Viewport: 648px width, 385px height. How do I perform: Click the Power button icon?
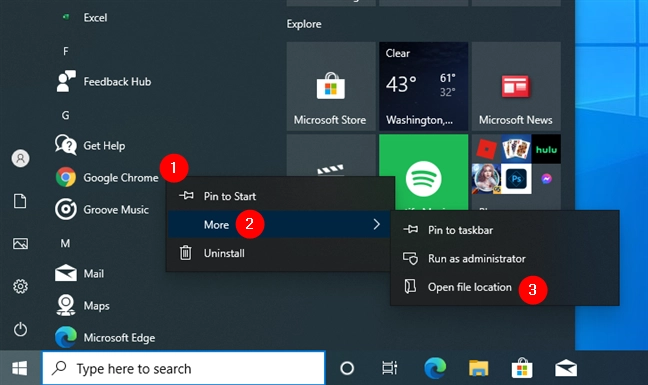click(x=20, y=329)
